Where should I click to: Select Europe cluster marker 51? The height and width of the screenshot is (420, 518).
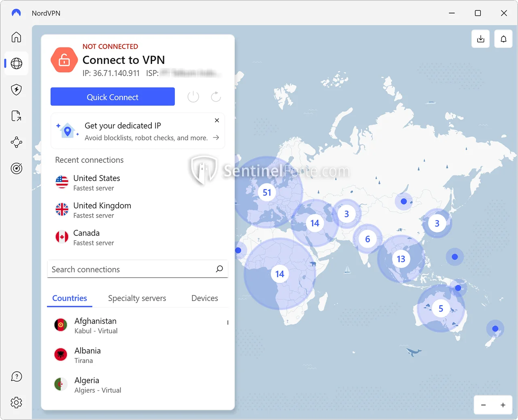(x=267, y=192)
